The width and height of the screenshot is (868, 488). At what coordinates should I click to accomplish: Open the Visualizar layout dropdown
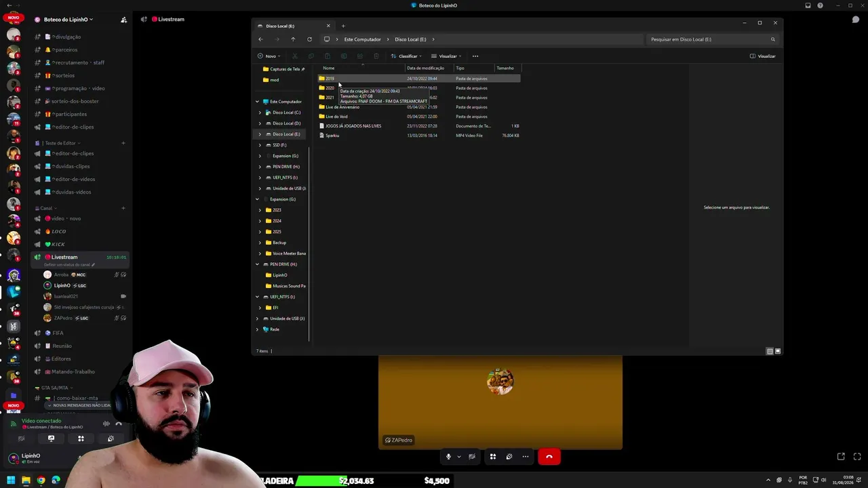point(446,56)
